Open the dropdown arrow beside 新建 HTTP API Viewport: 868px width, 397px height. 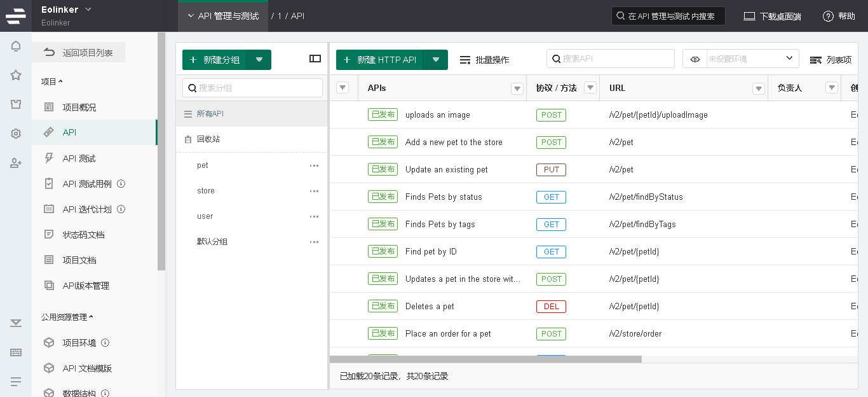pyautogui.click(x=436, y=60)
